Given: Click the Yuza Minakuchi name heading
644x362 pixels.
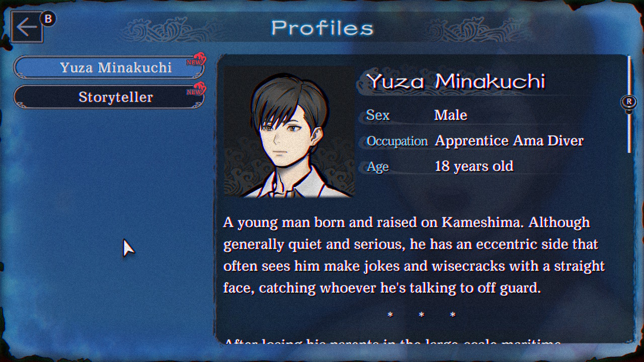Looking at the screenshot, I should point(456,81).
